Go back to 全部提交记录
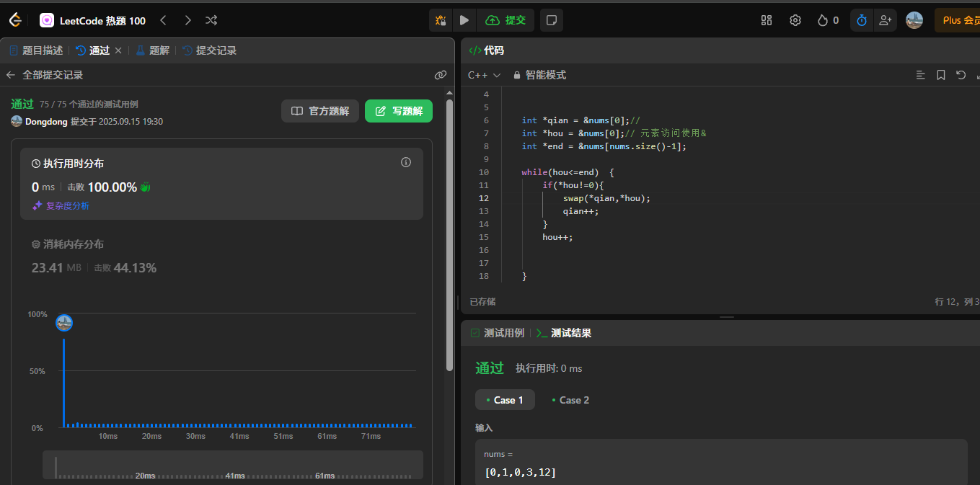 [45, 75]
